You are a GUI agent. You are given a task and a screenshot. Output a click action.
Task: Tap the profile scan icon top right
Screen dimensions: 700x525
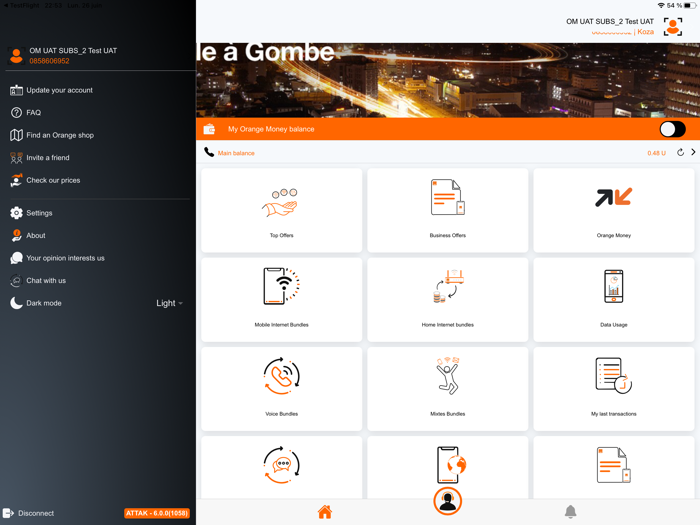672,27
